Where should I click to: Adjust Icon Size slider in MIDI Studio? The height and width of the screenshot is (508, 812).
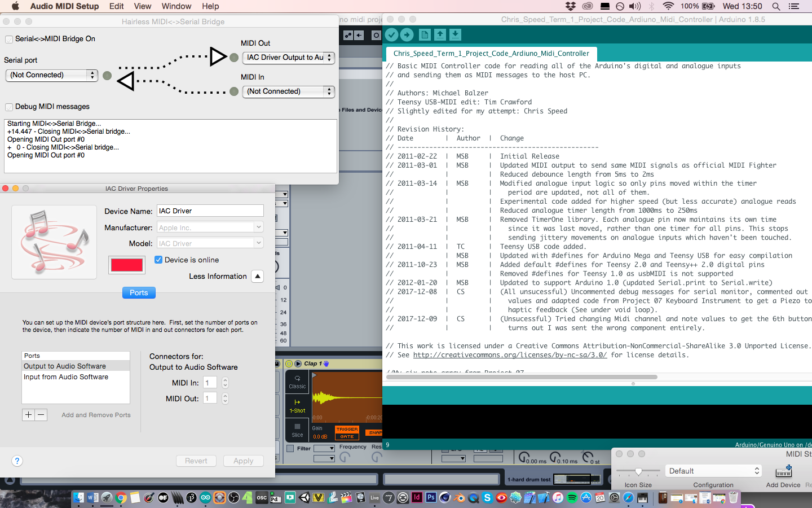coord(638,471)
